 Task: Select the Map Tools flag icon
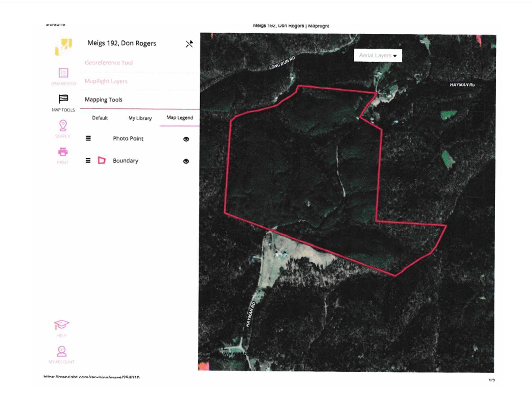click(63, 99)
